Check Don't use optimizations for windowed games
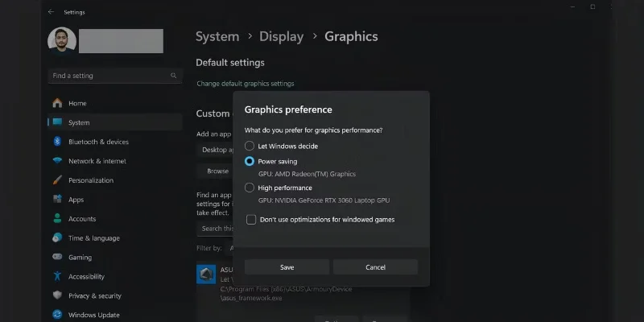644x322 pixels. [251, 219]
